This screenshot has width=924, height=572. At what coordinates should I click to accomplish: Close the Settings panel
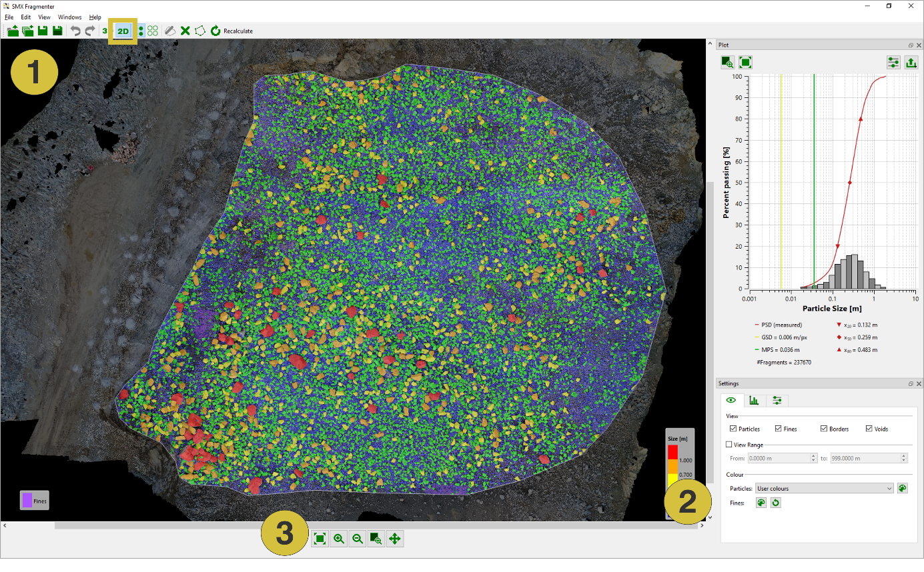(919, 384)
